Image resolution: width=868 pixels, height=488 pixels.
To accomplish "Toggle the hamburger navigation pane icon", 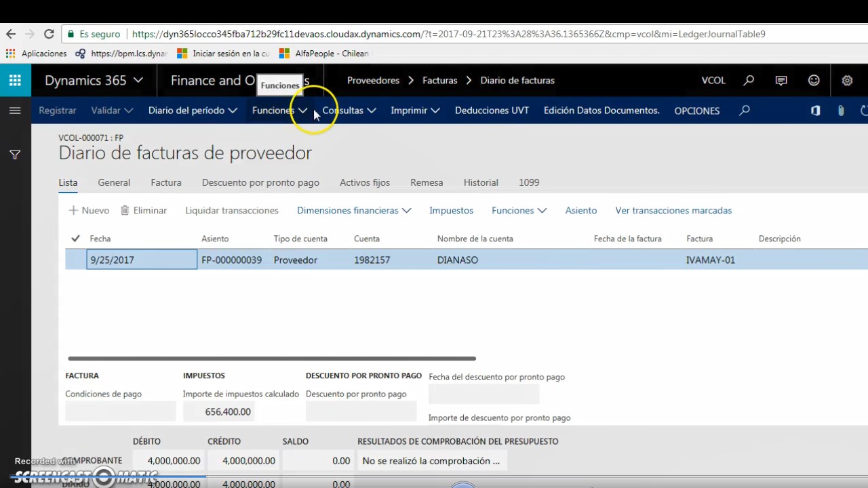I will 15,110.
